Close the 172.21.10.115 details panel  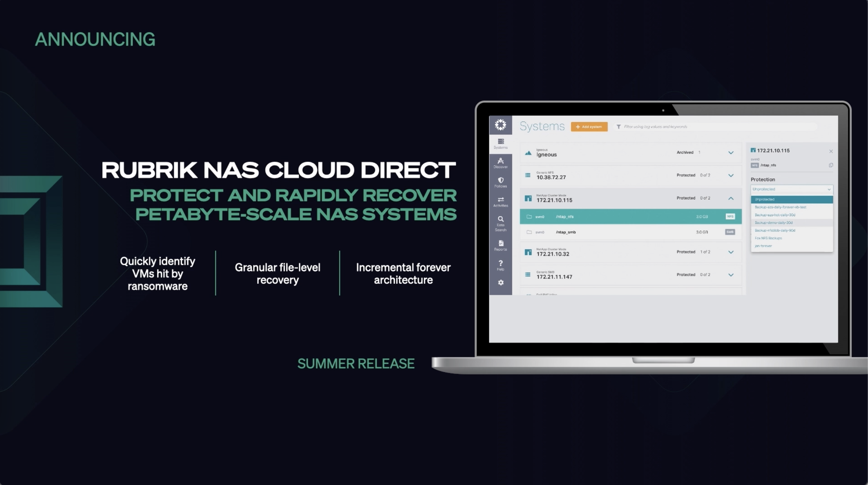[831, 151]
